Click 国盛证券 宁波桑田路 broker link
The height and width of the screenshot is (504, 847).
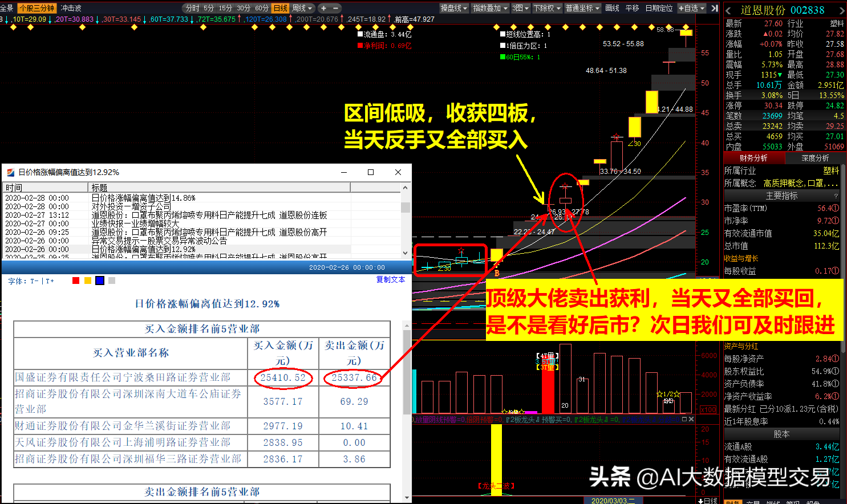[x=123, y=377]
